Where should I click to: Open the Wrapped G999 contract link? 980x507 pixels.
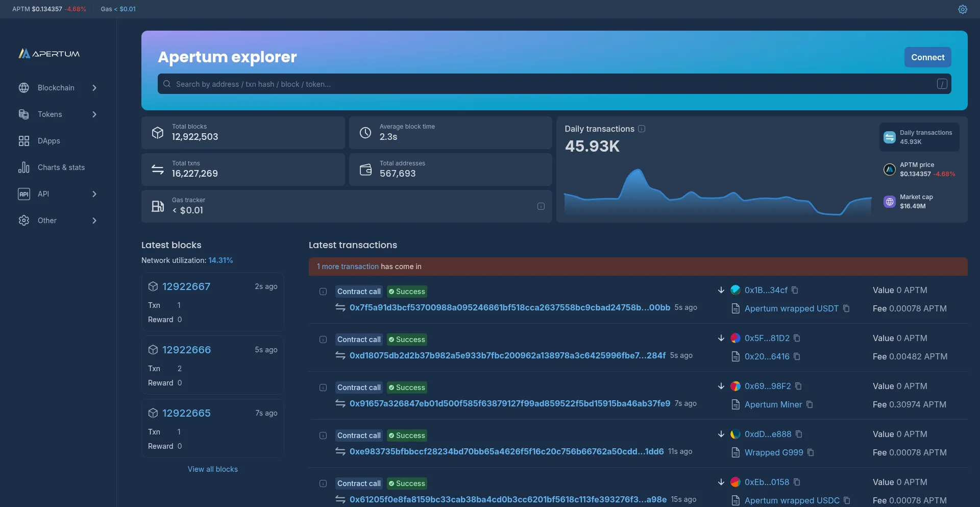(x=774, y=452)
